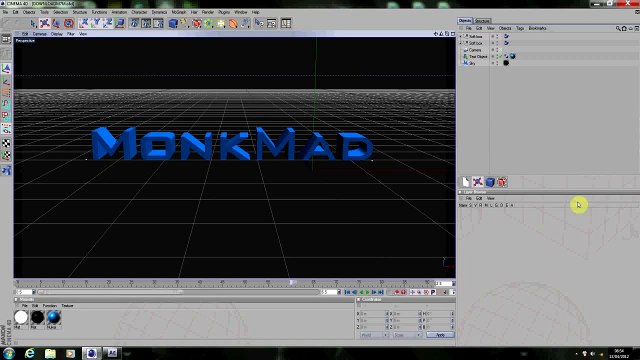Click the Object Manager home icon
Image resolution: width=640 pixels, height=360 pixels.
tap(624, 28)
